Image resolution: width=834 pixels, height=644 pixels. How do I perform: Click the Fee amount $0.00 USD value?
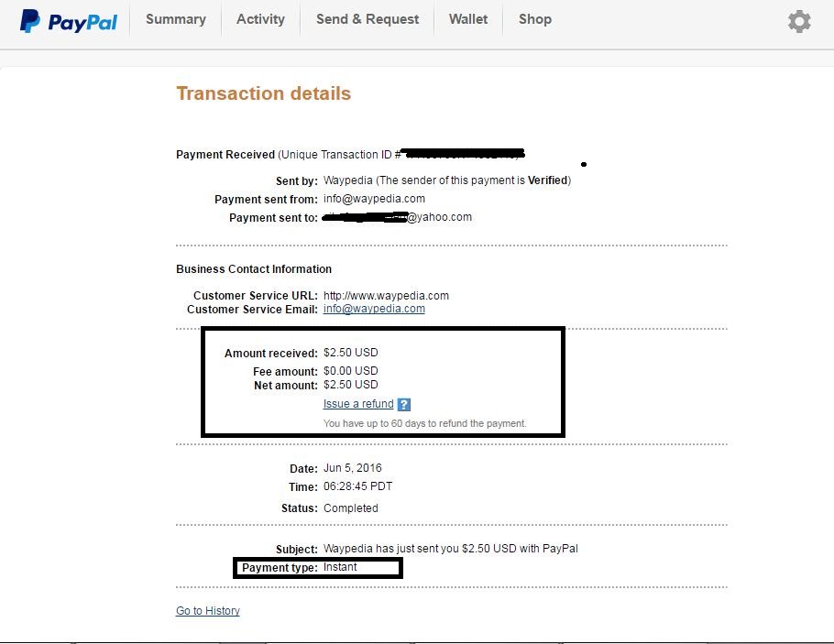point(350,371)
